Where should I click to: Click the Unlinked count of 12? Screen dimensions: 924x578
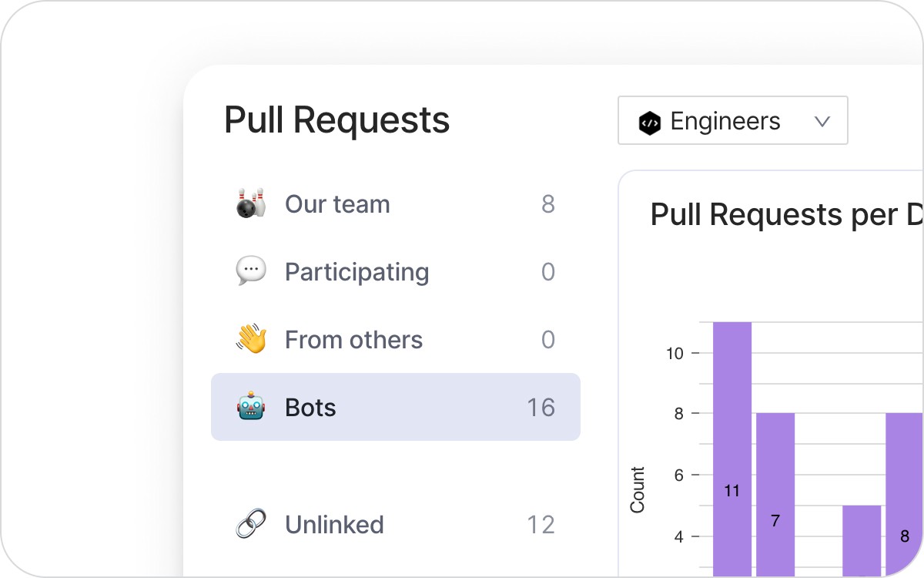541,525
